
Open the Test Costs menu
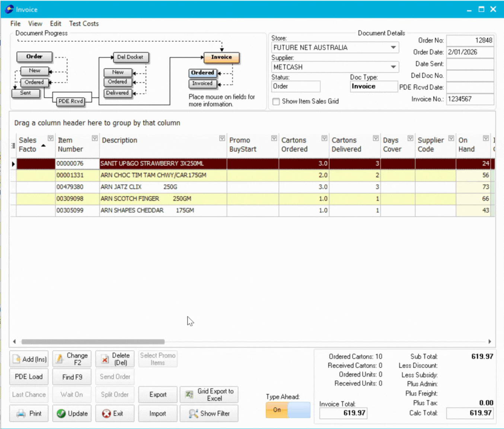tap(83, 23)
